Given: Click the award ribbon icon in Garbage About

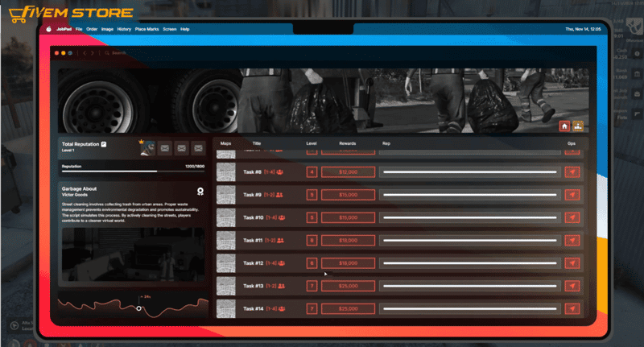Looking at the screenshot, I should tap(200, 192).
